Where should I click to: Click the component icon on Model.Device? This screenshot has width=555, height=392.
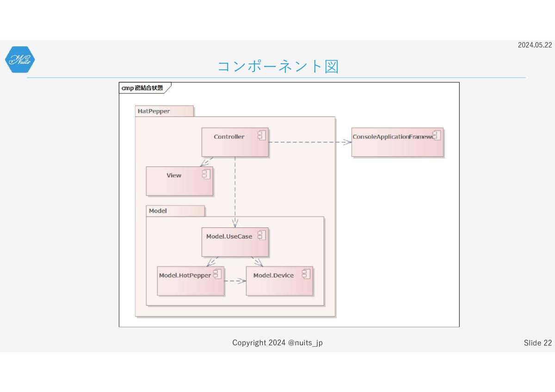coord(306,274)
